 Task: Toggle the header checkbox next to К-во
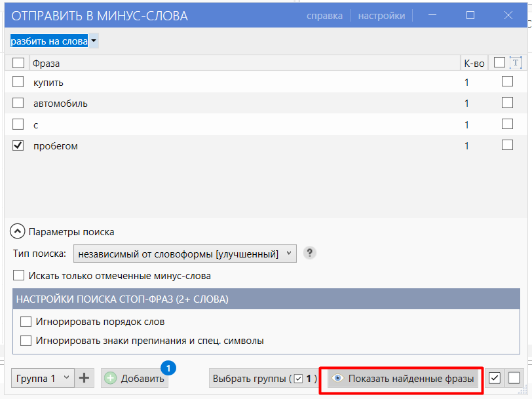[499, 62]
